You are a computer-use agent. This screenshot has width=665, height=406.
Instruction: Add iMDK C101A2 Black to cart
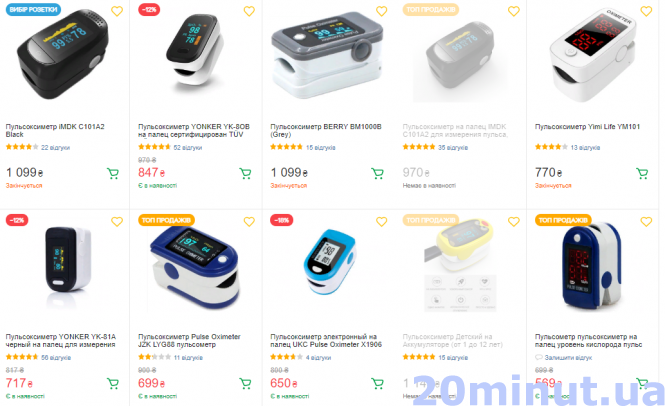pyautogui.click(x=113, y=173)
